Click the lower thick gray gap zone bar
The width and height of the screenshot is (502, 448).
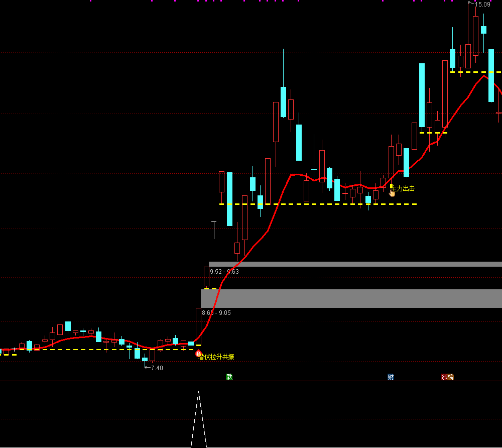351,298
